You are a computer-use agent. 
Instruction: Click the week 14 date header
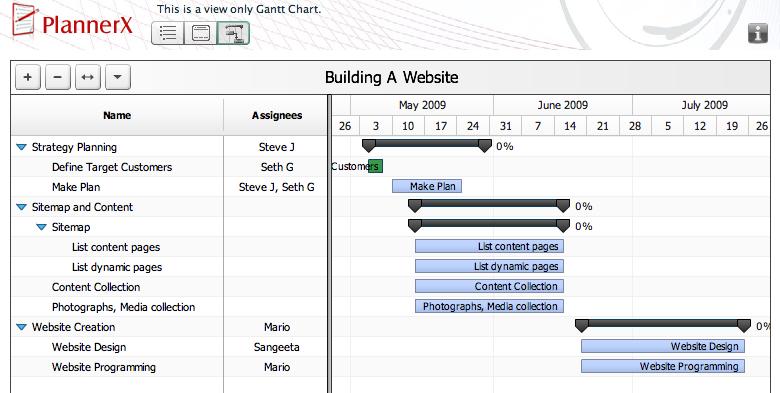570,126
